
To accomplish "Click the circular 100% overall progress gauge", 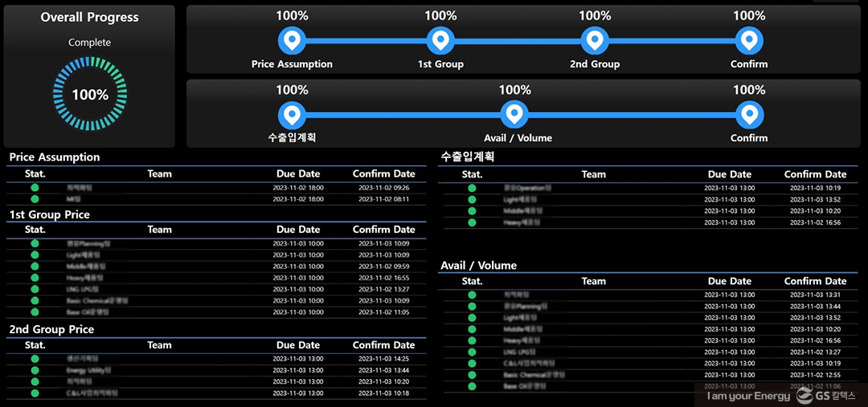I will (x=90, y=95).
